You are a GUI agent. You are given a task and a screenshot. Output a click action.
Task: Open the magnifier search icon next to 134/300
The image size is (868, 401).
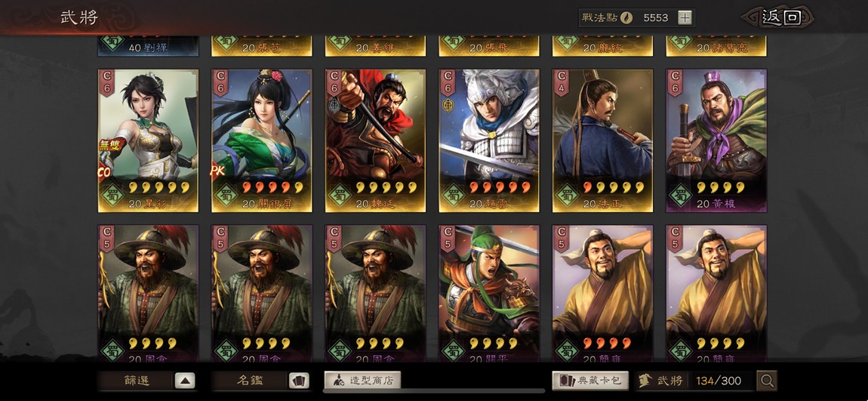click(768, 381)
